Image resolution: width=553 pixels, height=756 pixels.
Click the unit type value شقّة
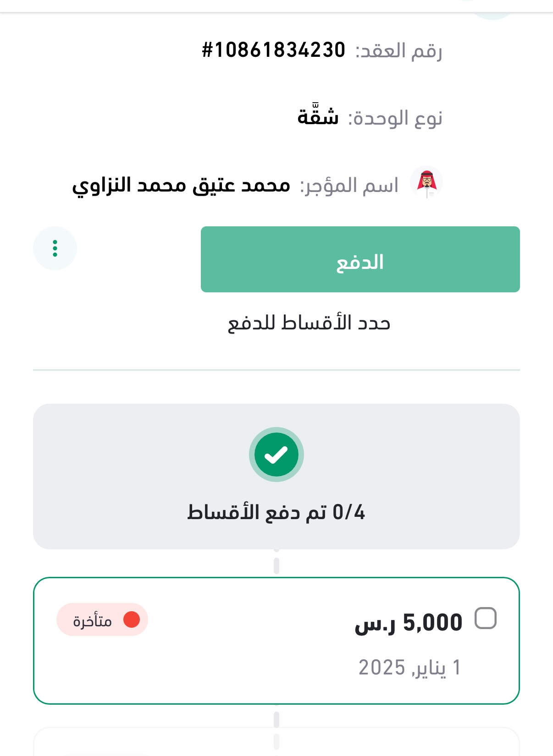[x=318, y=117]
